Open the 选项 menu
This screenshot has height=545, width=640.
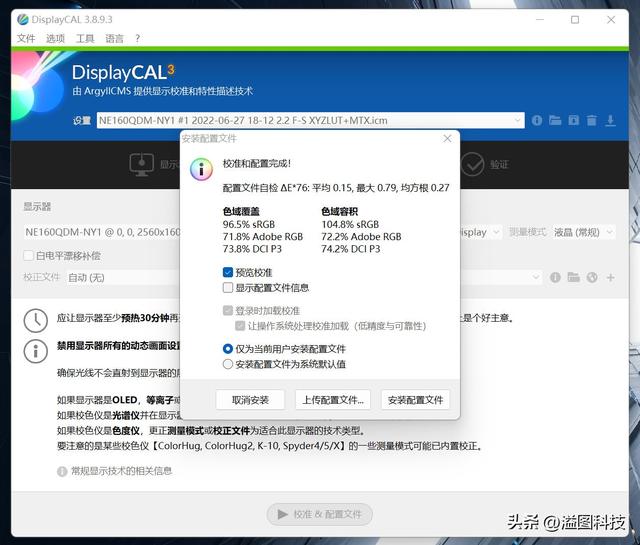[56, 39]
